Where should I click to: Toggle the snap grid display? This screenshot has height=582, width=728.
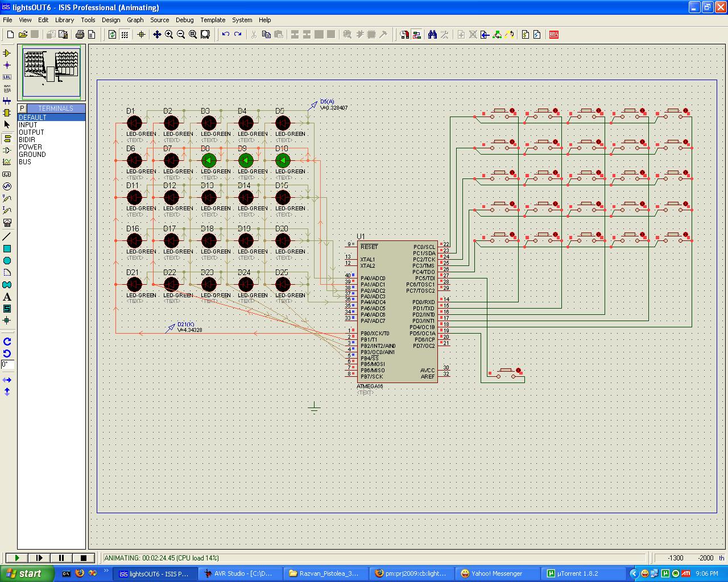[x=125, y=34]
